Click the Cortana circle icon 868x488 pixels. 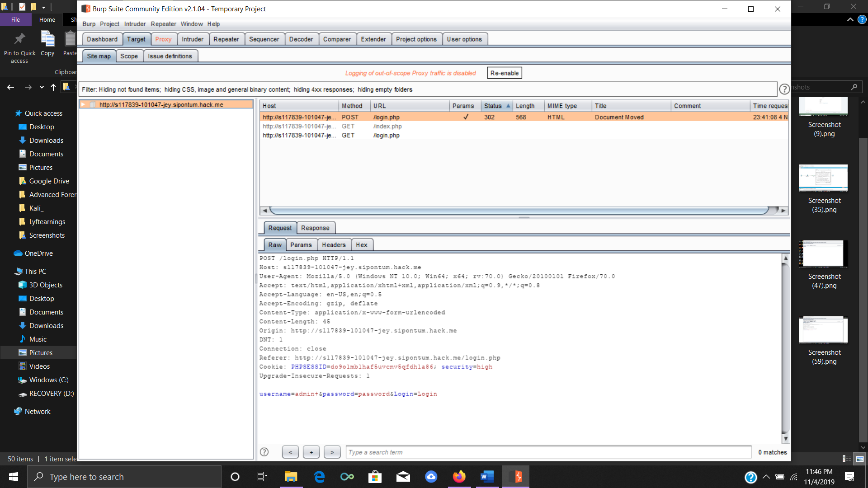click(x=235, y=477)
